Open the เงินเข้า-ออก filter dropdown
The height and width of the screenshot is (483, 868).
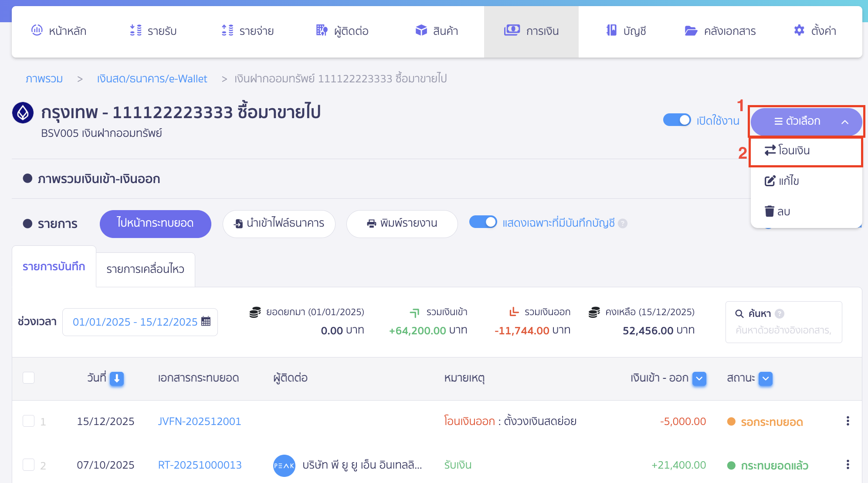(x=699, y=379)
